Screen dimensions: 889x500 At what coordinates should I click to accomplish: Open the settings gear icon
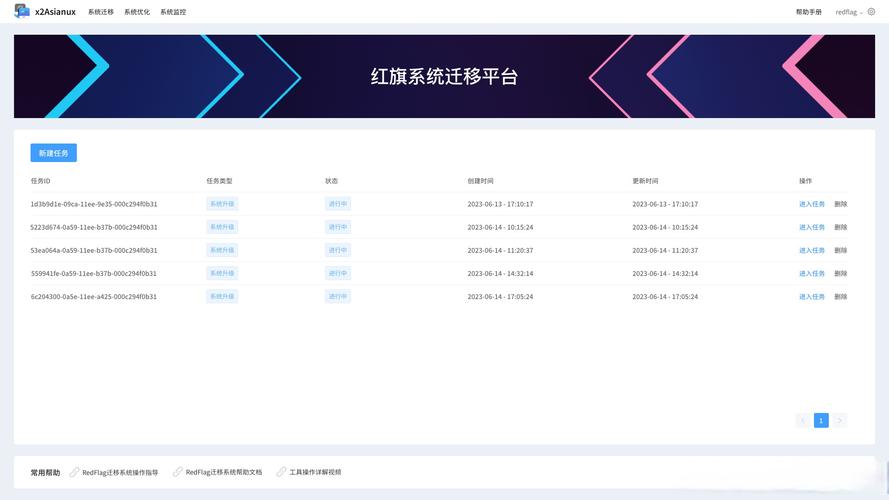point(871,11)
